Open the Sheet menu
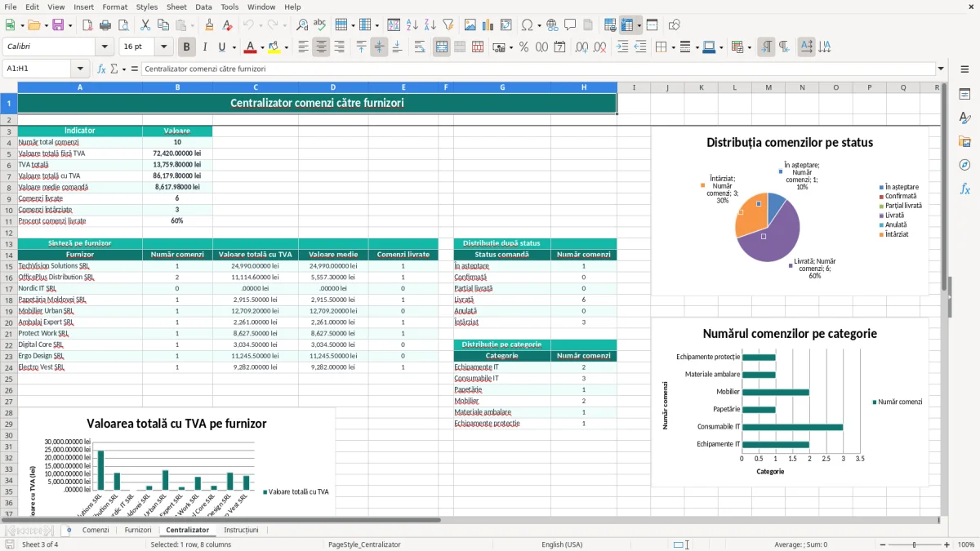The image size is (980, 551). click(x=176, y=7)
